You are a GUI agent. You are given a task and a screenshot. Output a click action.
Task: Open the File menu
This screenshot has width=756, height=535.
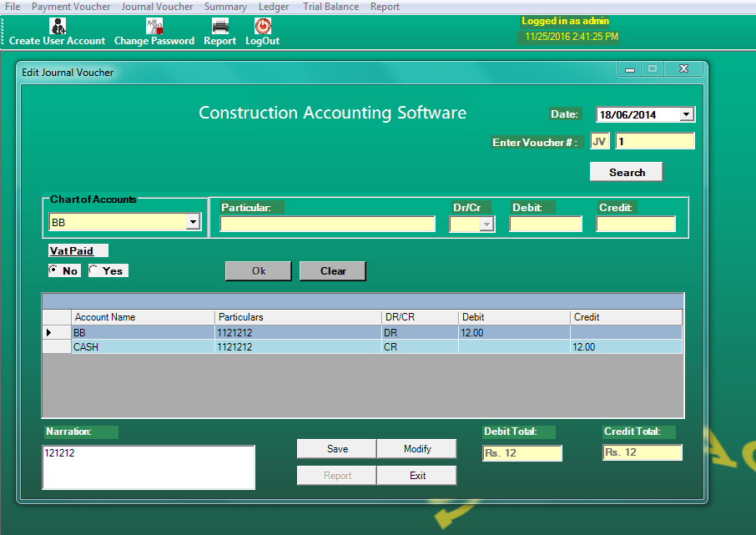pyautogui.click(x=13, y=7)
